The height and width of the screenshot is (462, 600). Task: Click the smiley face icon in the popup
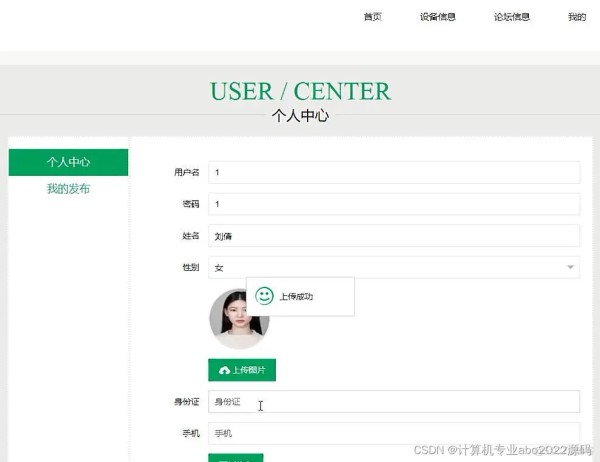coord(264,296)
